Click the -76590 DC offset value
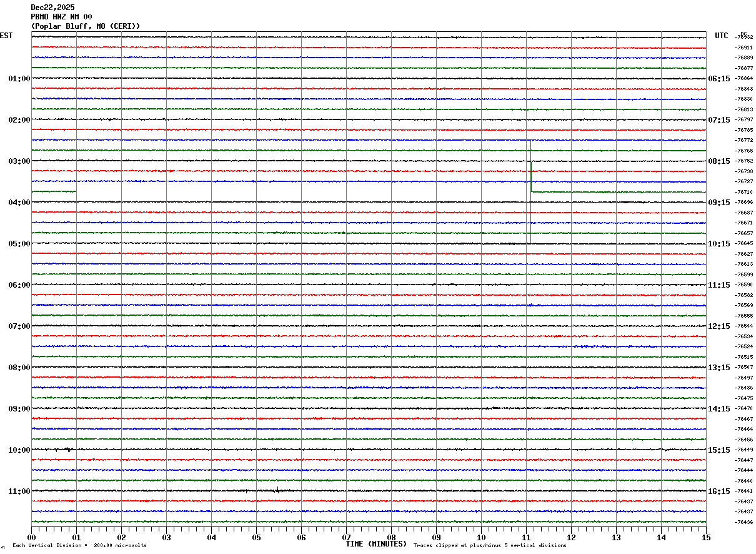The image size is (756, 554). [744, 285]
